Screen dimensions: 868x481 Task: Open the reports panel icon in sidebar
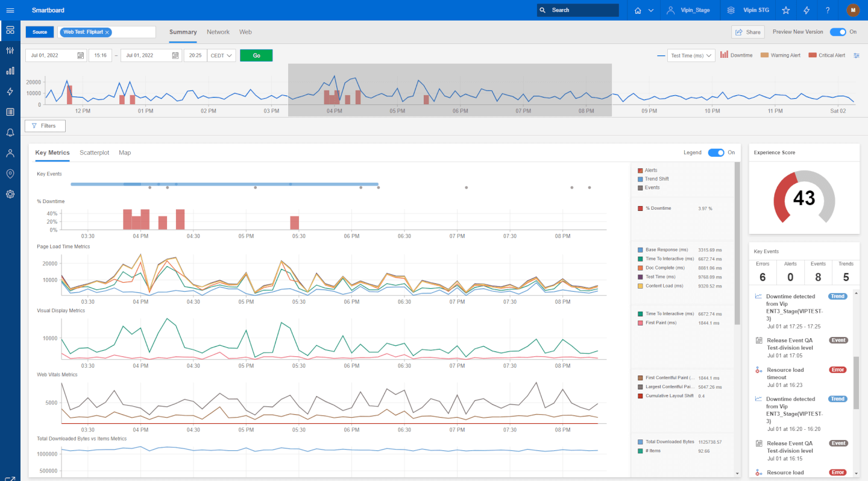point(10,112)
